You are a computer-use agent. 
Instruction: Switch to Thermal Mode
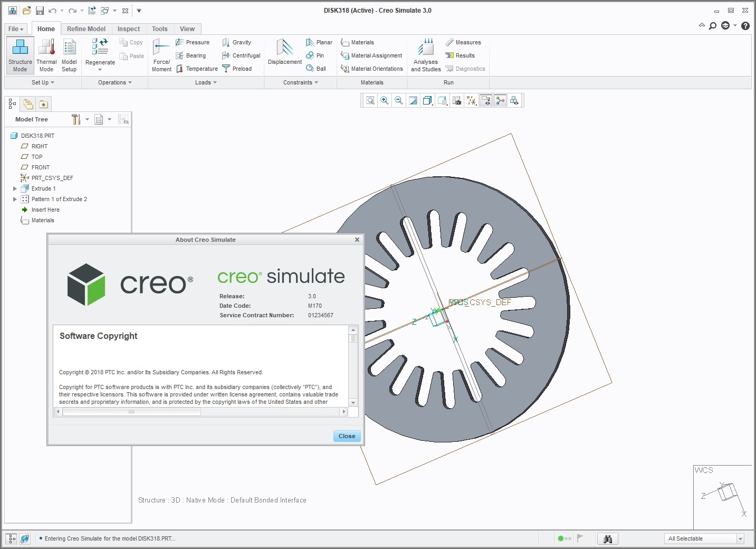[46, 55]
